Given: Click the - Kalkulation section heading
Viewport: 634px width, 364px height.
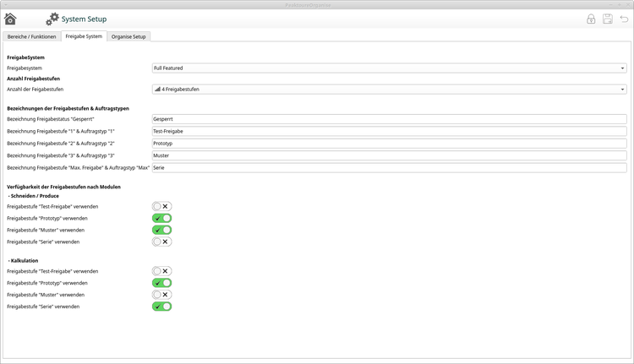Looking at the screenshot, I should click(x=24, y=261).
